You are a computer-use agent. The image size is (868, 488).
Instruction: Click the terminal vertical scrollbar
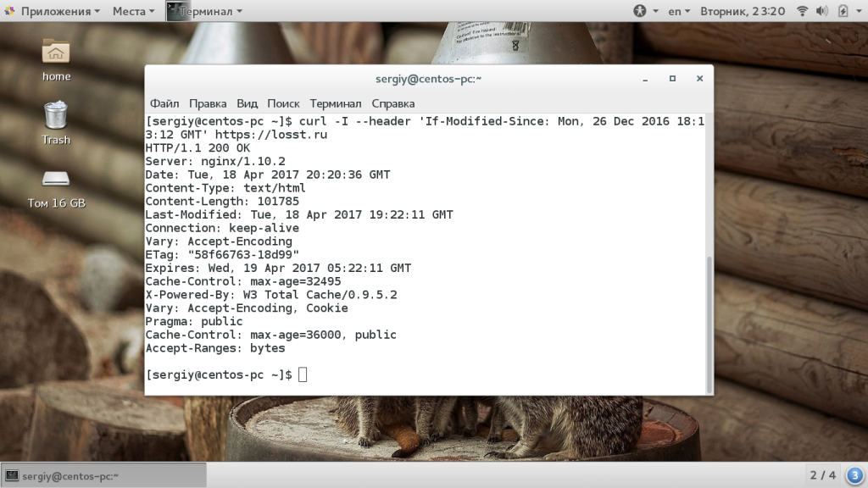709,322
